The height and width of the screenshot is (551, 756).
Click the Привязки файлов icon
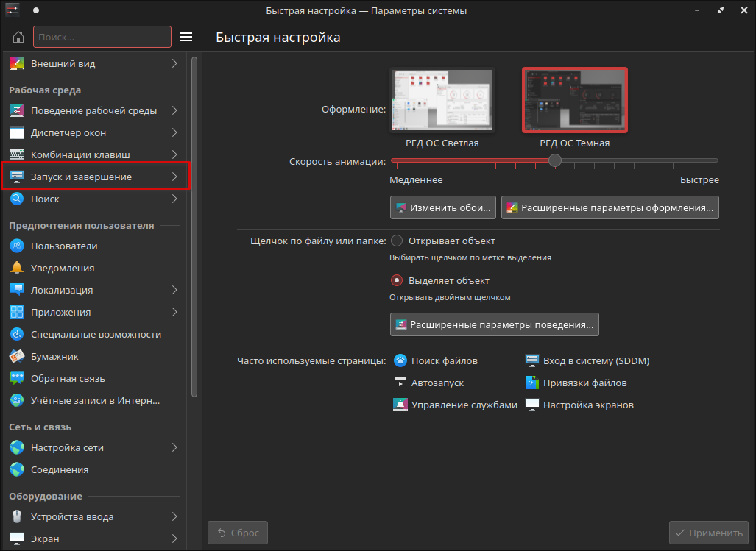(531, 383)
